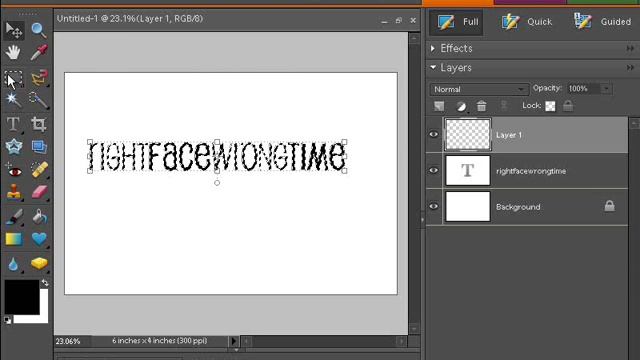Open Layers panel options double-arrow
Image resolution: width=640 pixels, height=360 pixels.
point(630,67)
